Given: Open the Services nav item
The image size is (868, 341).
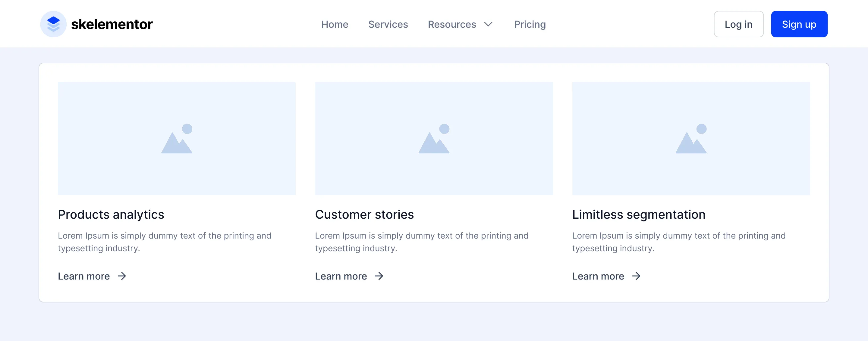Looking at the screenshot, I should click(388, 24).
